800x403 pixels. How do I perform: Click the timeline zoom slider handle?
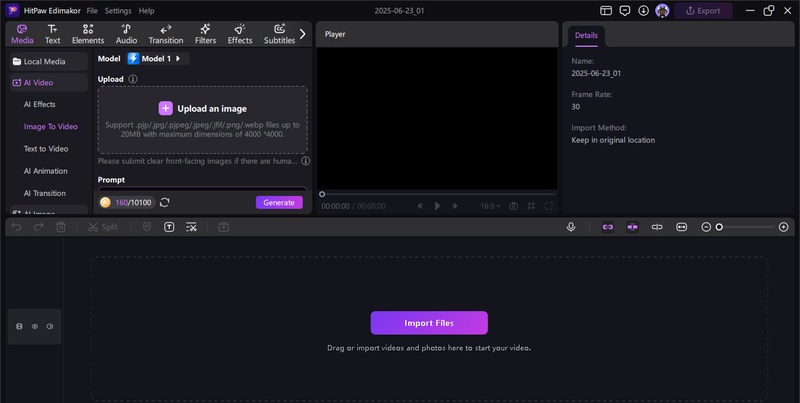point(718,227)
